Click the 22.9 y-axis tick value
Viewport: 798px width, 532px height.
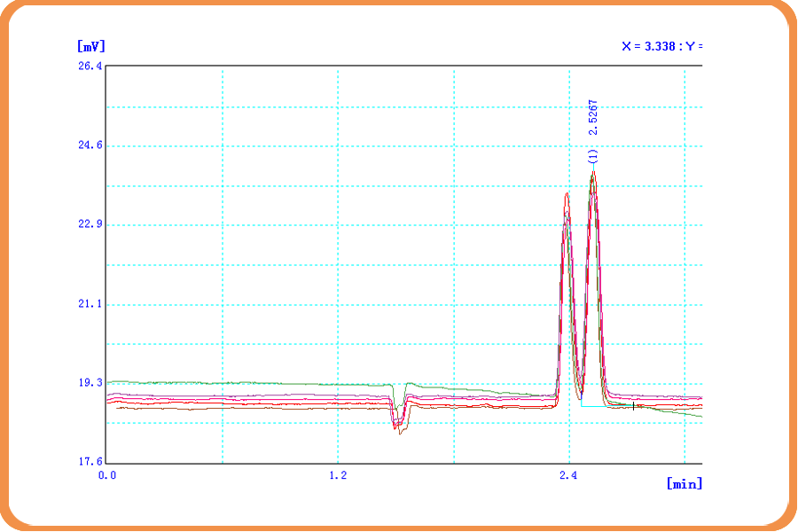pyautogui.click(x=90, y=225)
